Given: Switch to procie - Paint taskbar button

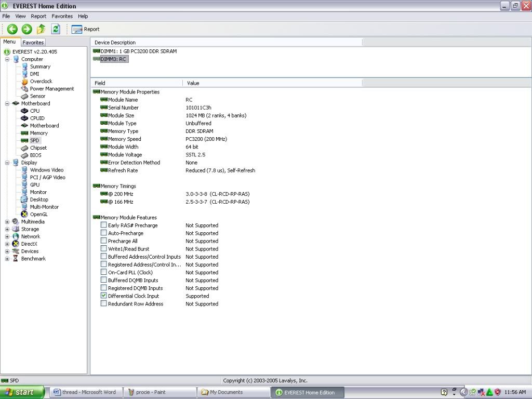Looking at the screenshot, I should 160,392.
